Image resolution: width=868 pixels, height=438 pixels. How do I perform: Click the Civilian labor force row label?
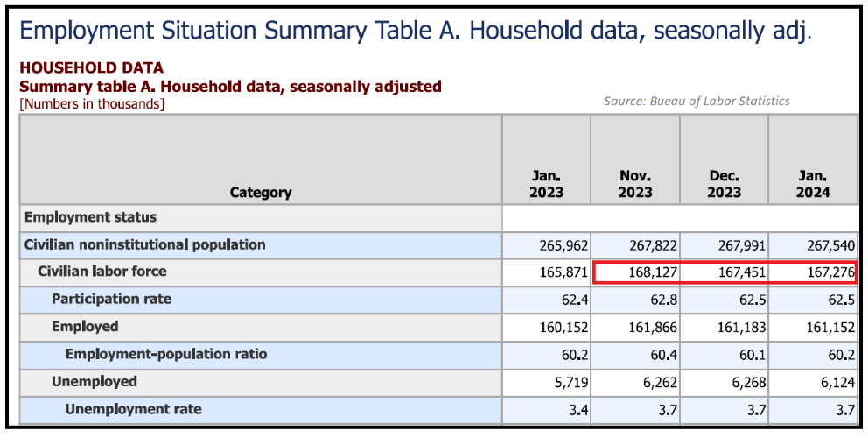[101, 272]
